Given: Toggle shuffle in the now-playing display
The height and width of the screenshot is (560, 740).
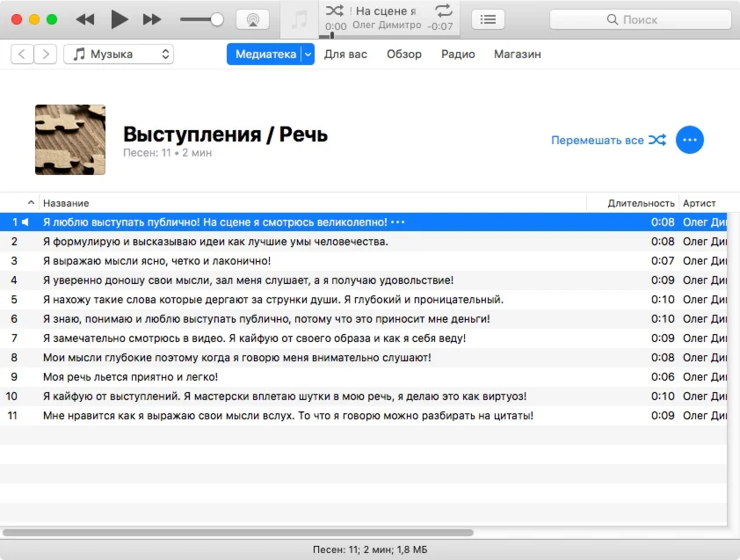Looking at the screenshot, I should (335, 11).
